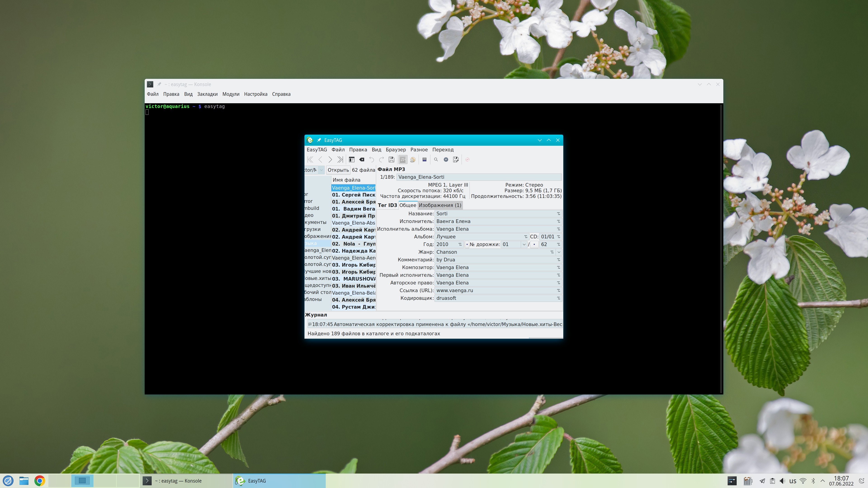Open the Find files magnifier tool
The image size is (868, 488).
pos(436,160)
